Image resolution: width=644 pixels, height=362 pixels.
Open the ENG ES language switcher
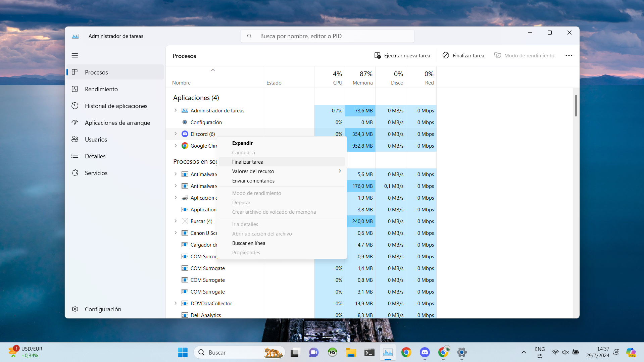tap(540, 352)
